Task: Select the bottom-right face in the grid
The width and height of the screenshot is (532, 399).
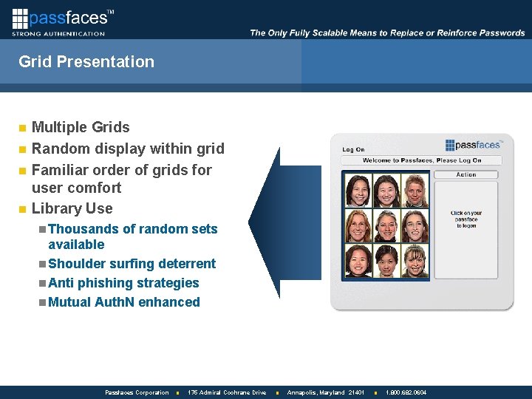Action: point(415,261)
